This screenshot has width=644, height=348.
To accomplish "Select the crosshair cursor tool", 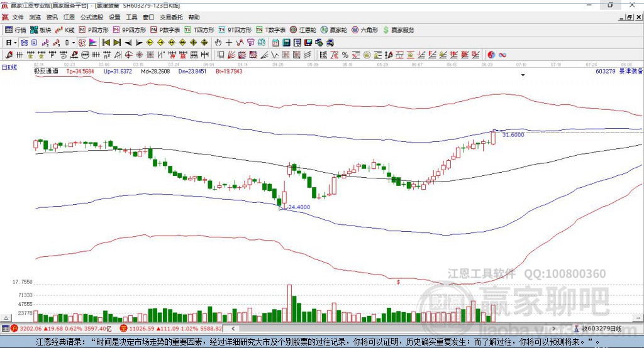I will tap(229, 43).
